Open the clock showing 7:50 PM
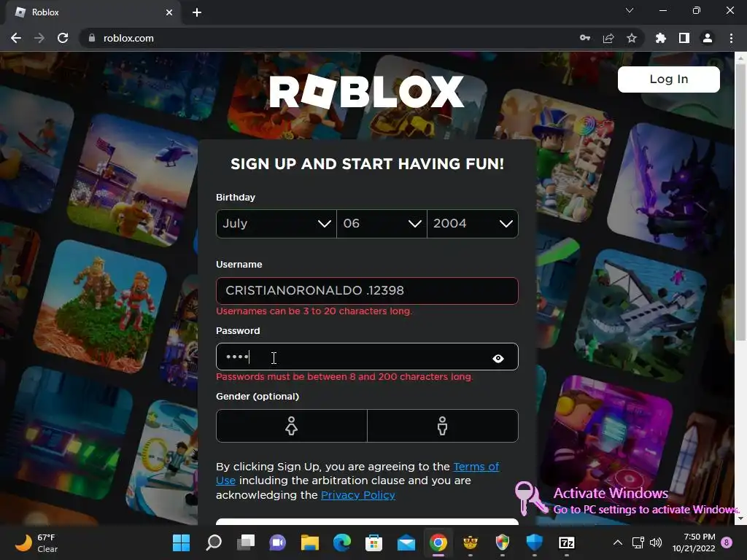 (694, 542)
